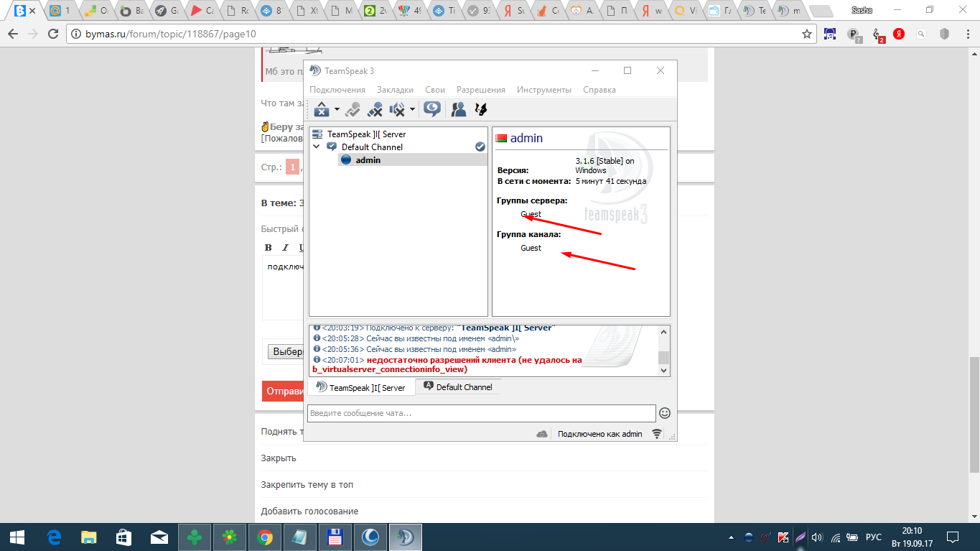Viewport: 980px width, 551px height.
Task: Click the italic I formatting button on forum
Action: point(285,248)
